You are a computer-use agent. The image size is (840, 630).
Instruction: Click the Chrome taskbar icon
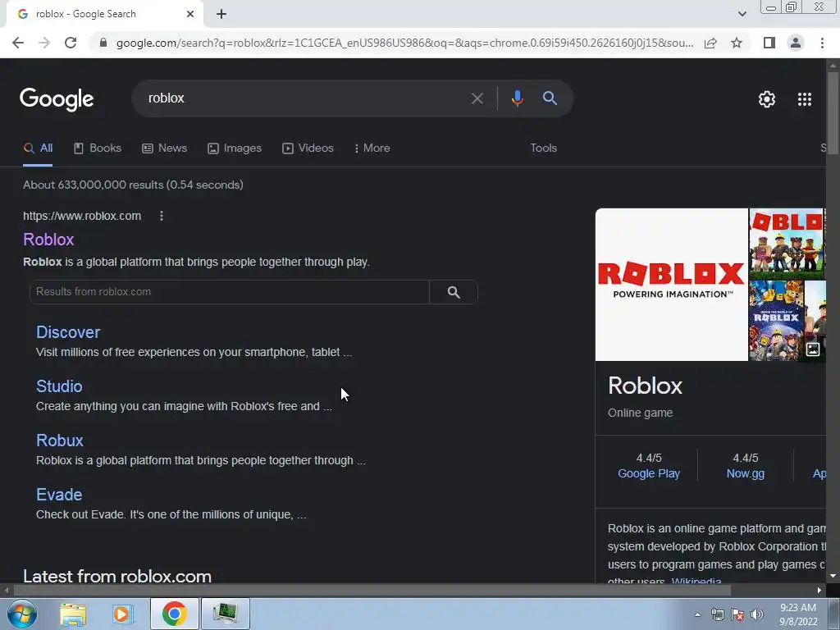(174, 614)
